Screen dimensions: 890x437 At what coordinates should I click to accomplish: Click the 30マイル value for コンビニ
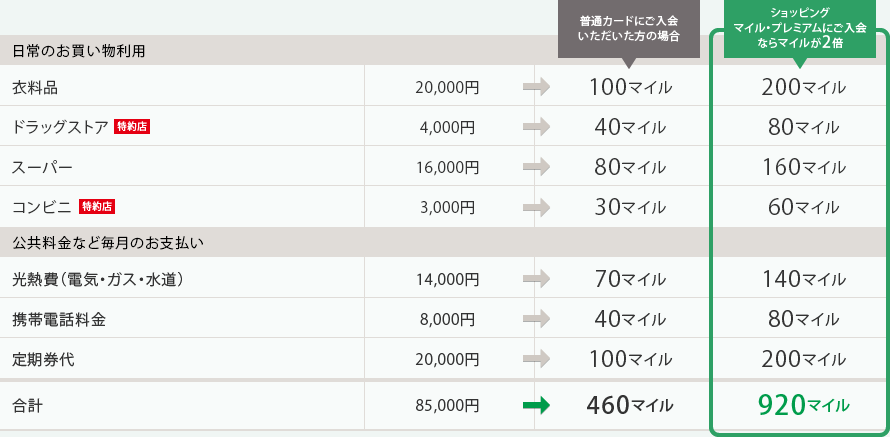click(x=630, y=207)
